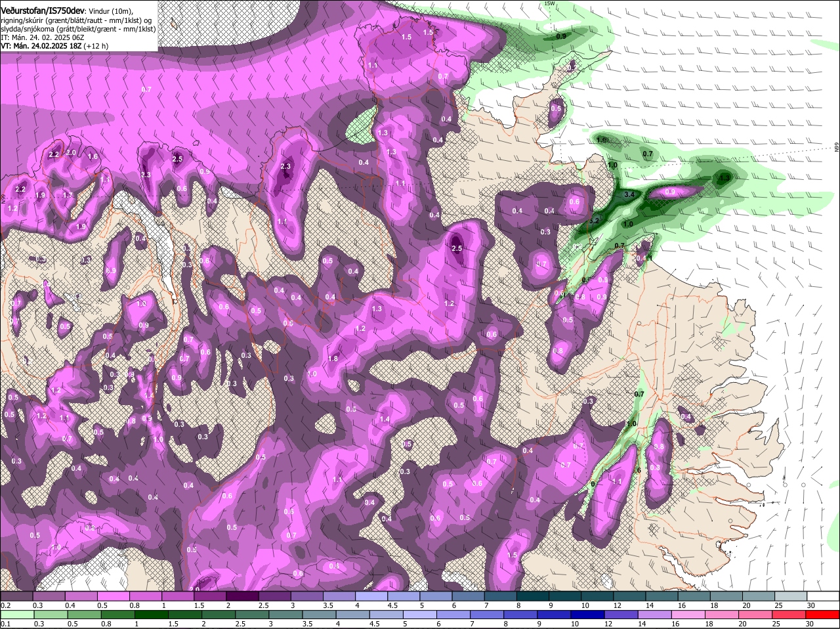
Task: Click the bottom legend swatch between 7 and 8
Action: [487, 615]
